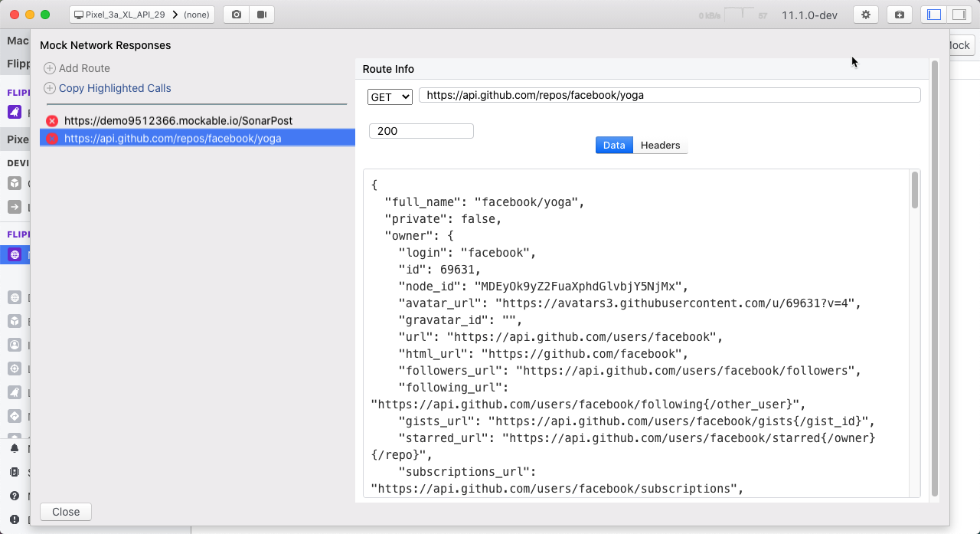Click the route URL input field
Image resolution: width=980 pixels, height=534 pixels.
669,95
